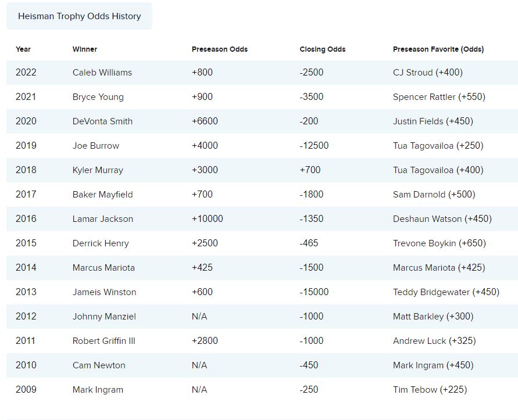Select the Bryce Young winner cell
The height and width of the screenshot is (420, 518).
coord(98,97)
